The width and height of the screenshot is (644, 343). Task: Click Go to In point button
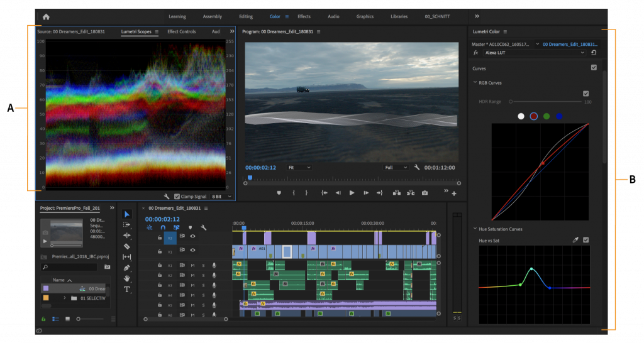coord(324,193)
